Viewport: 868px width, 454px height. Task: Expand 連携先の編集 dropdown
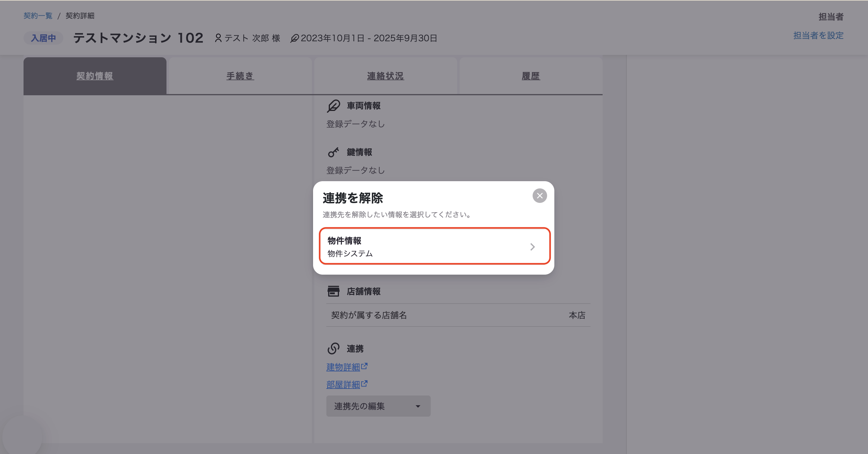pos(378,406)
